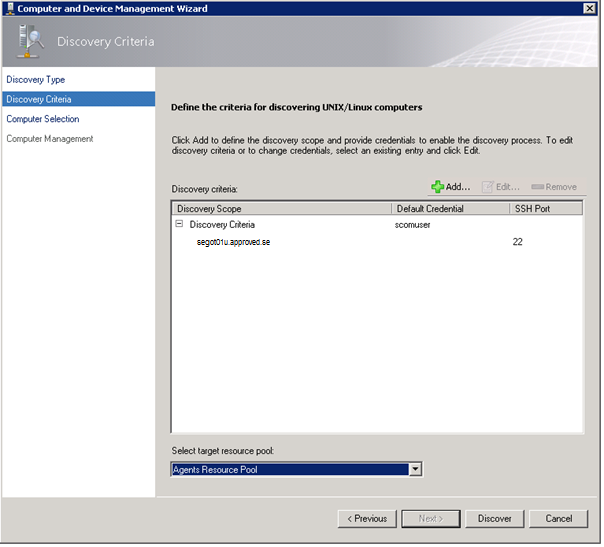The width and height of the screenshot is (604, 547).
Task: Click the wizard title bar icon
Action: 10,9
